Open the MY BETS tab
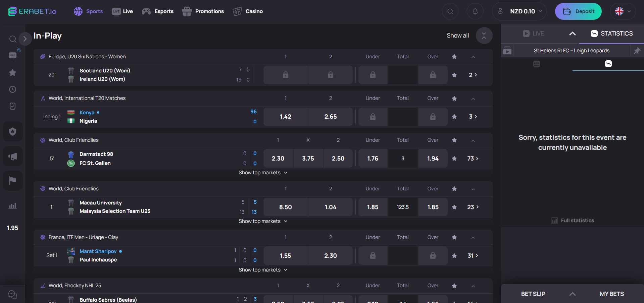This screenshot has width=644, height=303. click(612, 294)
